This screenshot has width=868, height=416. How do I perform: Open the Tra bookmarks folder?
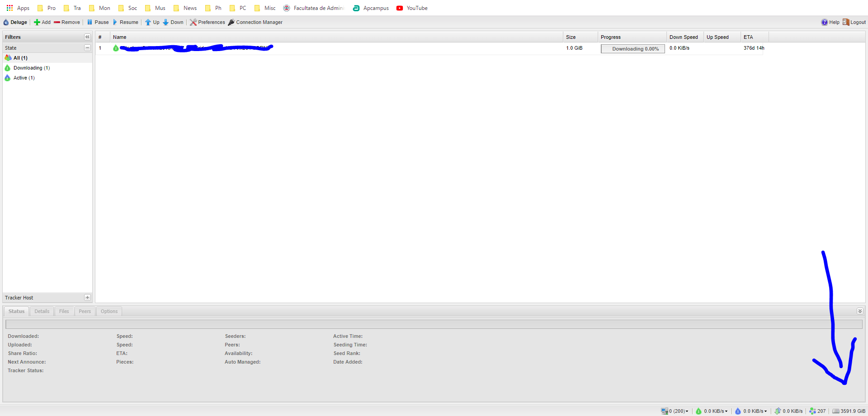pyautogui.click(x=72, y=8)
